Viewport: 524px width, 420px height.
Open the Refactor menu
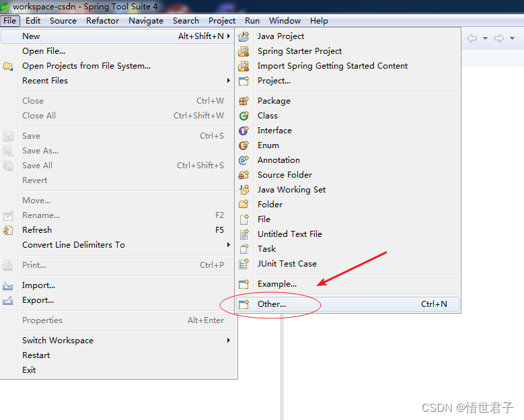(103, 21)
